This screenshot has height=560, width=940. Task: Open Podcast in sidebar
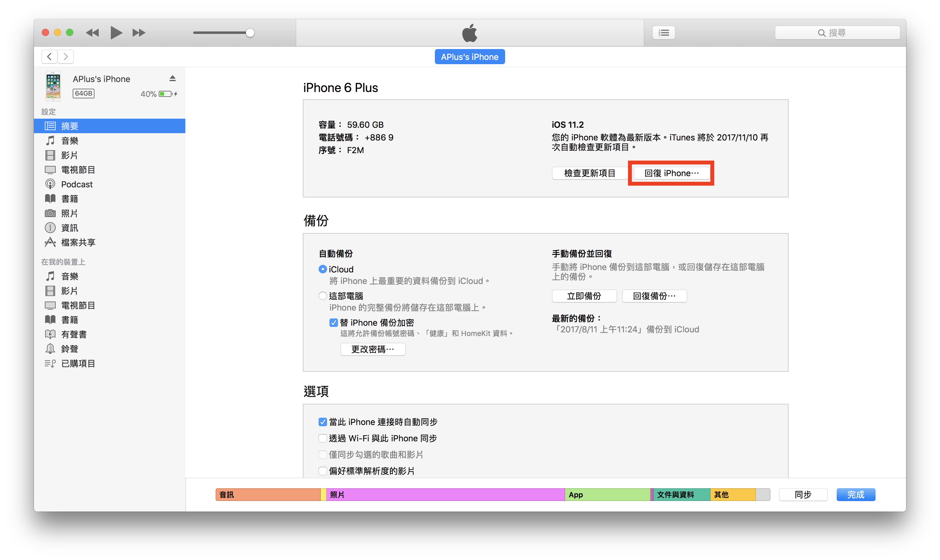(x=110, y=184)
